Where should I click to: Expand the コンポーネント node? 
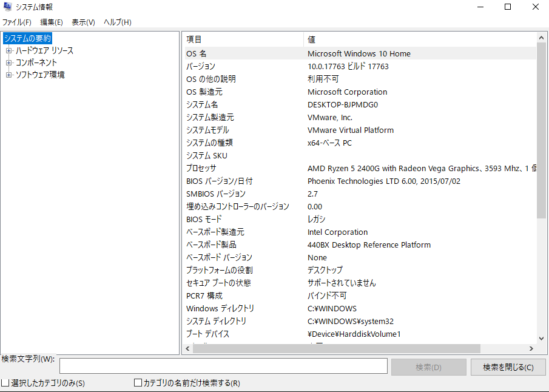click(9, 63)
